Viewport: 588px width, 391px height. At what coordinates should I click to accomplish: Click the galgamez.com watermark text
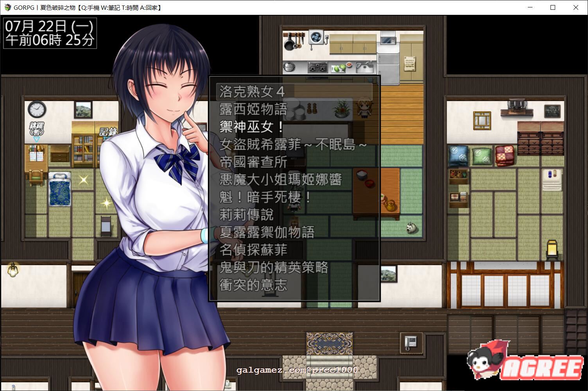296,370
